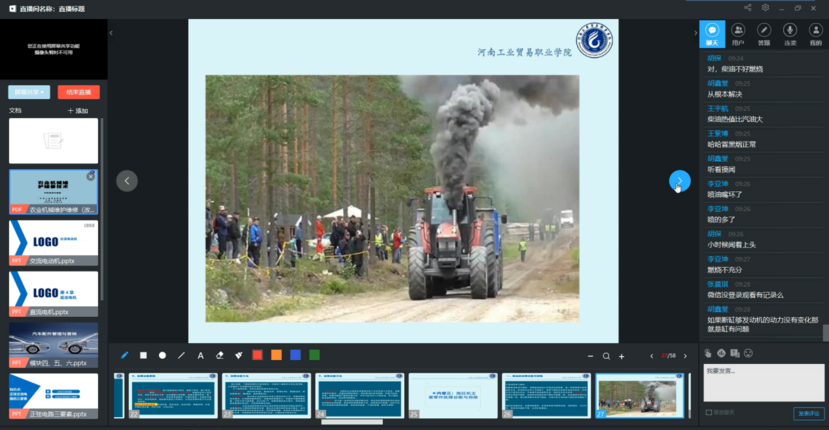The width and height of the screenshot is (829, 430).
Task: Click the 发表评论 send button
Action: [808, 414]
